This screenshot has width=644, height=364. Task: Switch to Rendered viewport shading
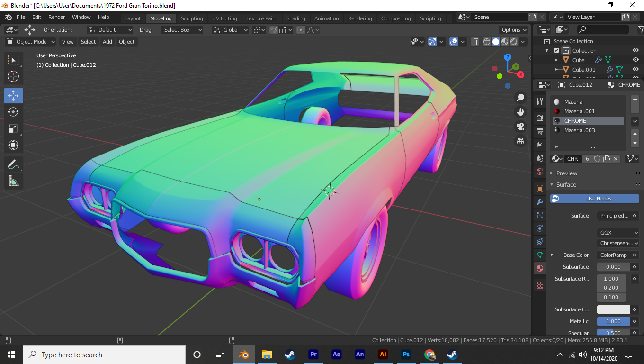point(514,42)
